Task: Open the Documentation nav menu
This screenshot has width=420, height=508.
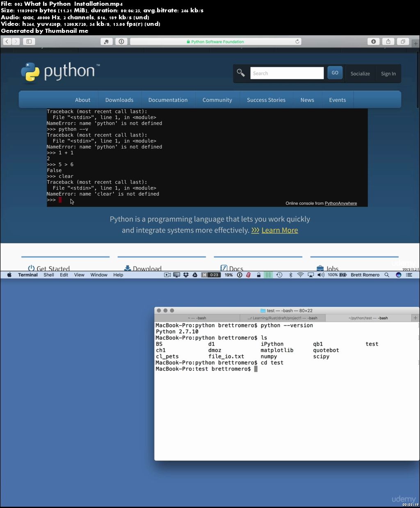Action: click(x=168, y=100)
